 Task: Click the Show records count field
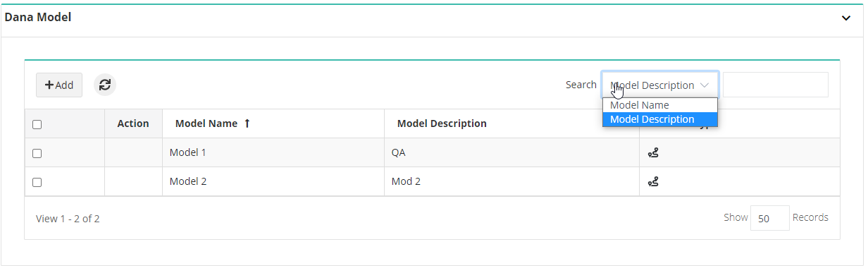[770, 218]
